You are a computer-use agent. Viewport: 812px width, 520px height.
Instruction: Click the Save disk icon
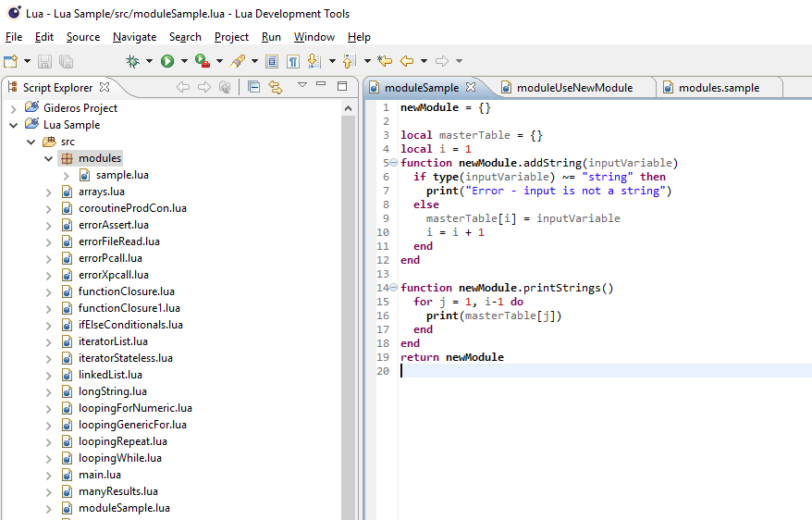tap(45, 61)
